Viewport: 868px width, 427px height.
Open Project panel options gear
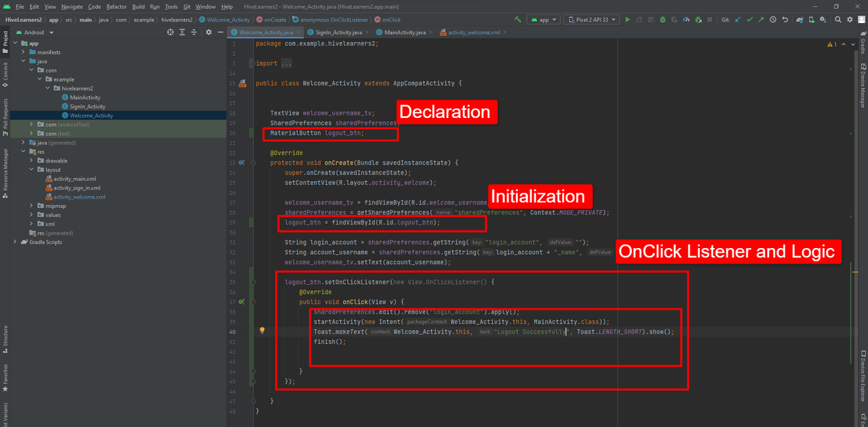point(209,32)
